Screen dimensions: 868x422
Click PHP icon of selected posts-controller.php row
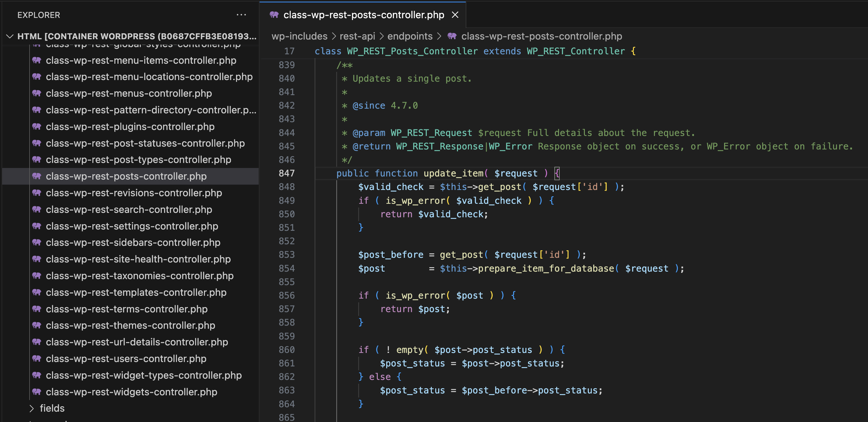click(x=37, y=176)
